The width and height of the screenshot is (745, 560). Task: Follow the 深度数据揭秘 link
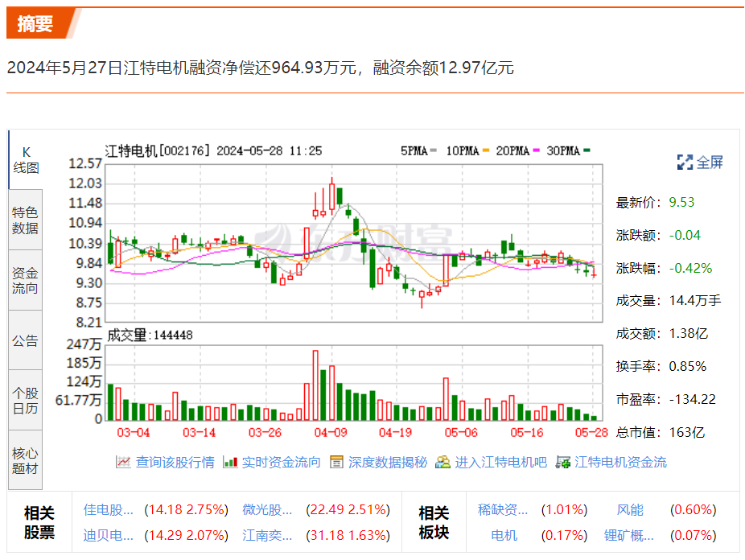click(388, 462)
